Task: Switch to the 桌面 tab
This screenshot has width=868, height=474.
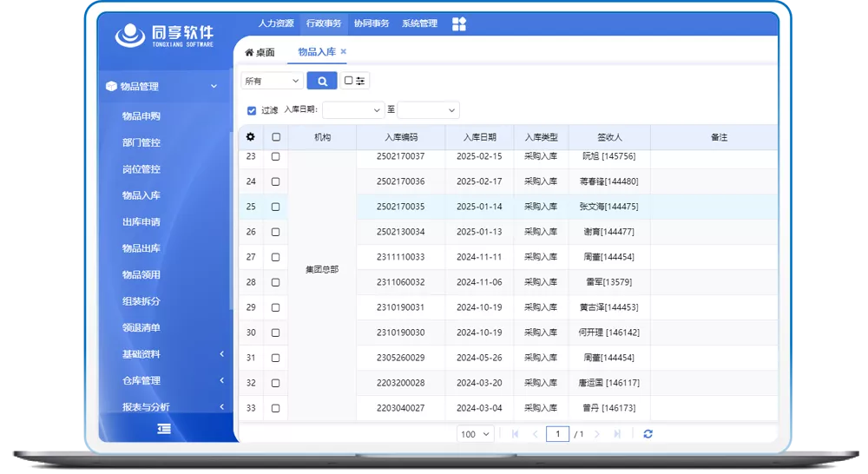Action: (x=260, y=53)
